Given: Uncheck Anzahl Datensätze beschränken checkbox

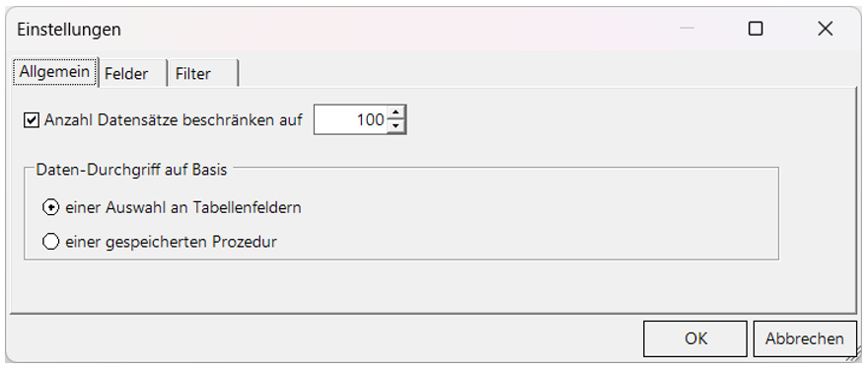Looking at the screenshot, I should (x=32, y=120).
